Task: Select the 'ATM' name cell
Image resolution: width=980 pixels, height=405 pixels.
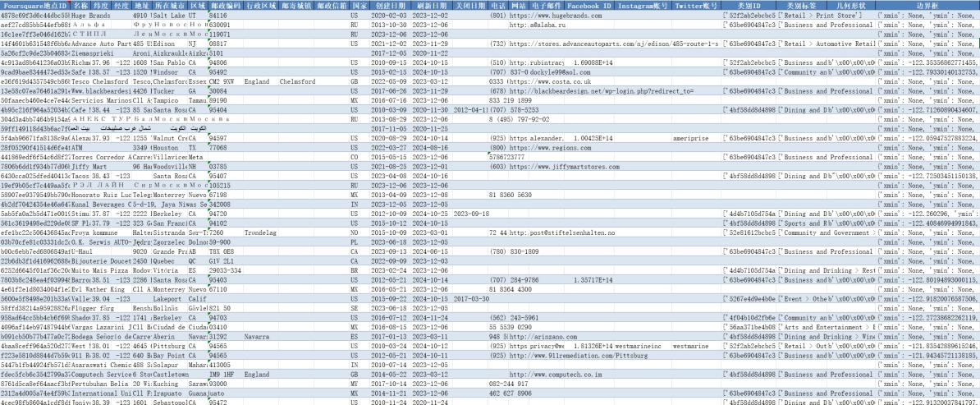Action: (x=77, y=148)
